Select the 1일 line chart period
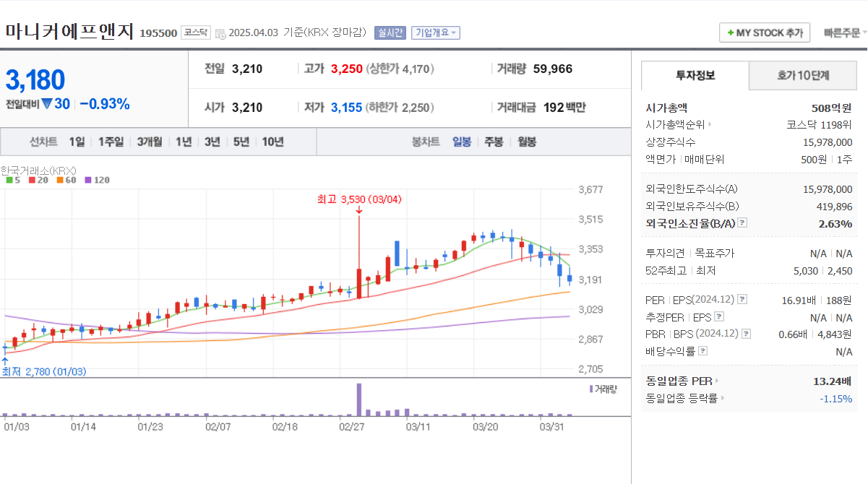The image size is (868, 484). click(77, 142)
